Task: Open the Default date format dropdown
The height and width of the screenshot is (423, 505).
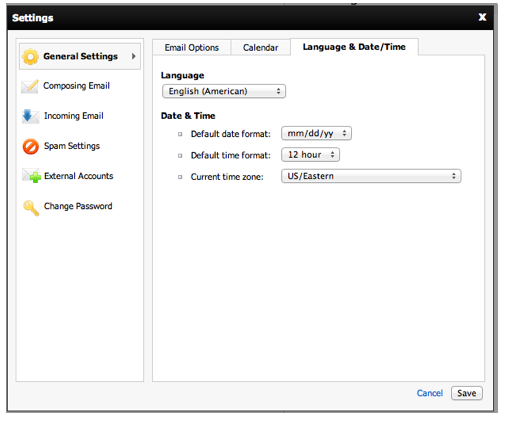Action: pyautogui.click(x=316, y=133)
